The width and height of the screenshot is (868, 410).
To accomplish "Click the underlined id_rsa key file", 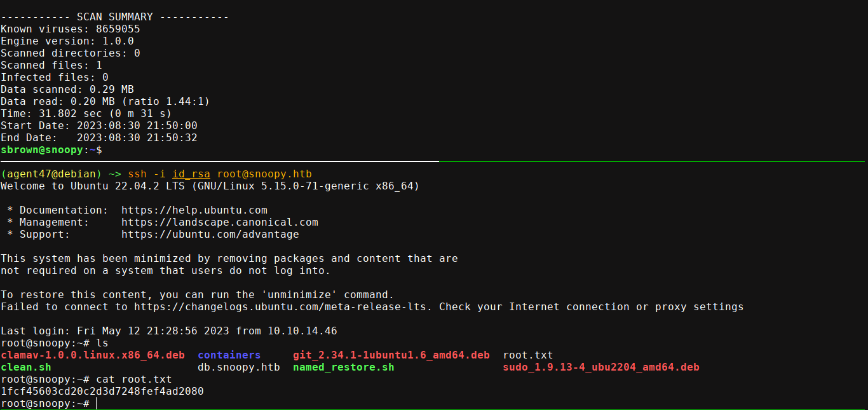I will point(191,174).
